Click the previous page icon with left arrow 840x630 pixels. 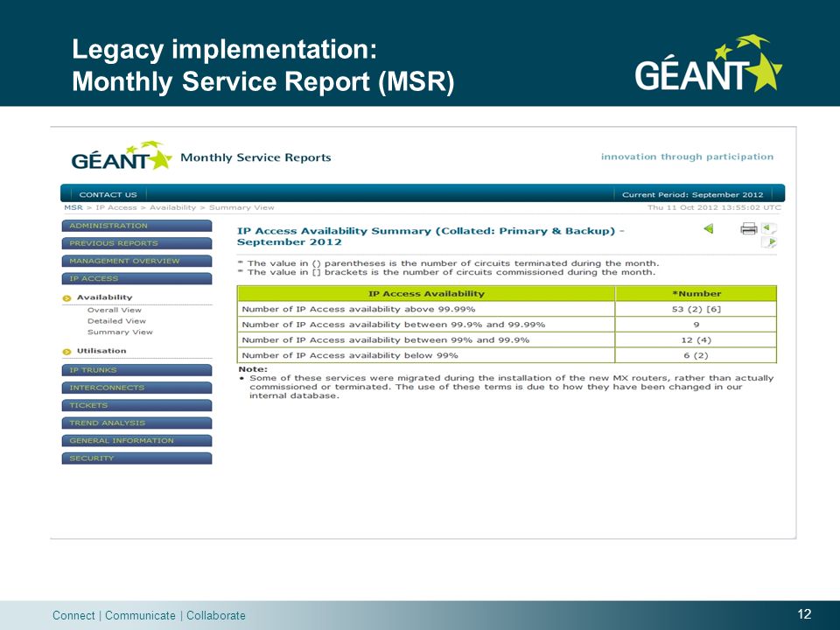coord(769,228)
